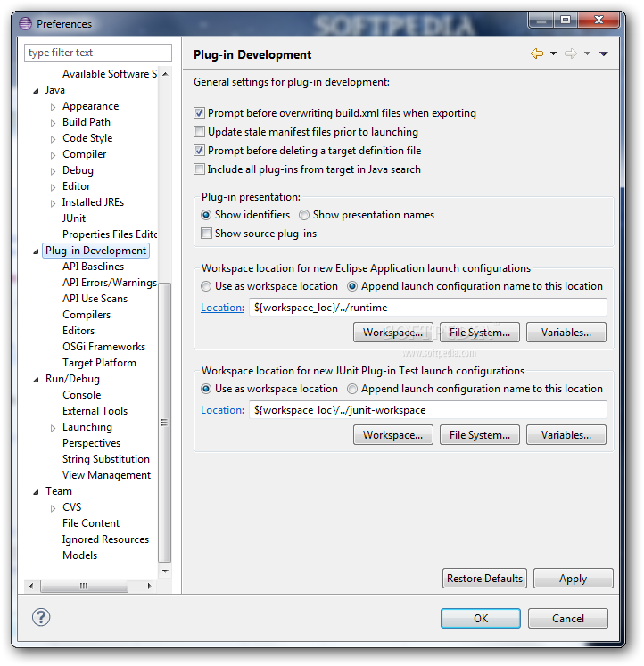Select Show identifiers radio button
Image resolution: width=644 pixels, height=666 pixels.
coord(206,215)
